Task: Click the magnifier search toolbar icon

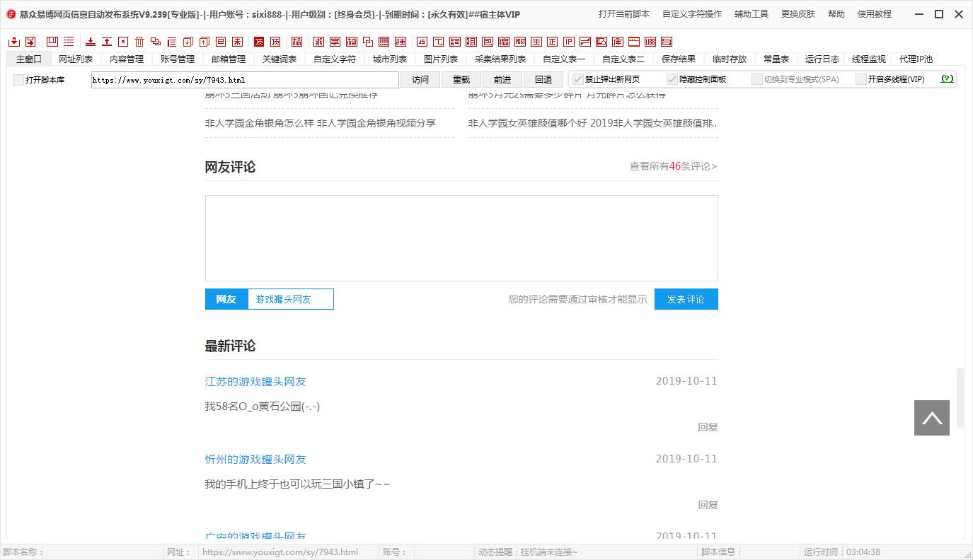Action: (x=601, y=42)
